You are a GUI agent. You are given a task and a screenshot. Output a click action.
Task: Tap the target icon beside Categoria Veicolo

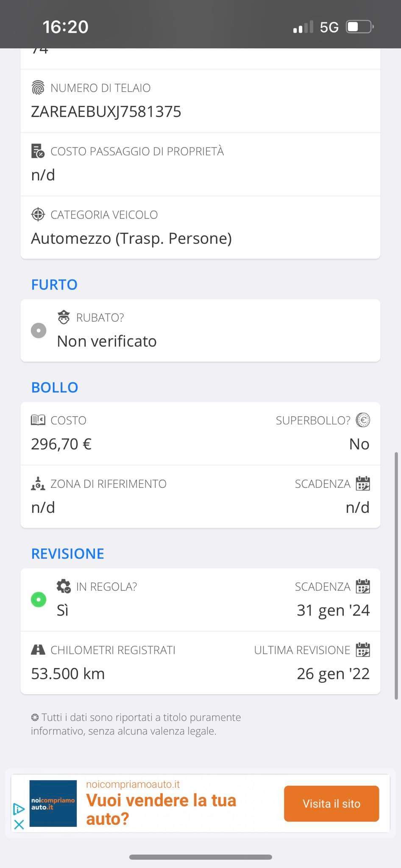pos(38,214)
